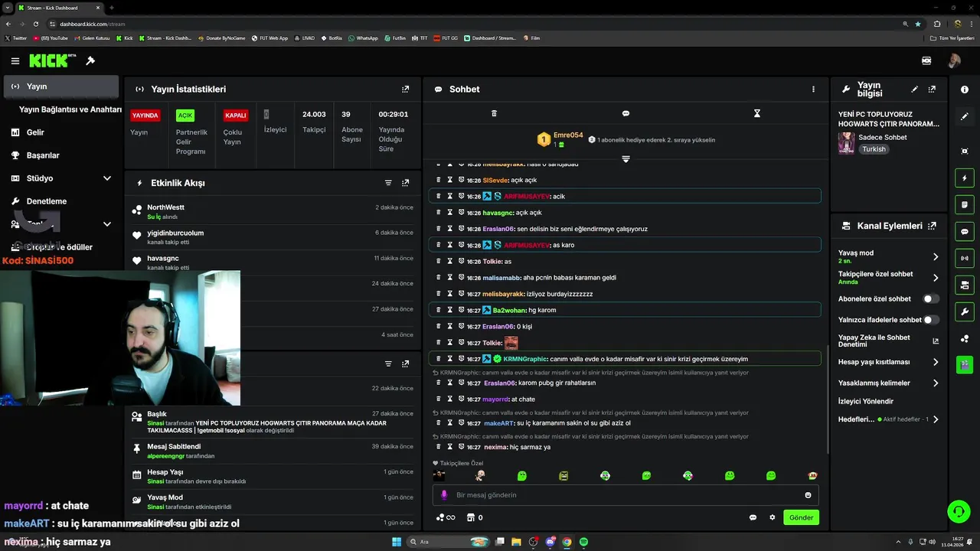Viewport: 980px width, 551px height.
Task: Click the microphone icon in message box
Action: [x=444, y=495]
